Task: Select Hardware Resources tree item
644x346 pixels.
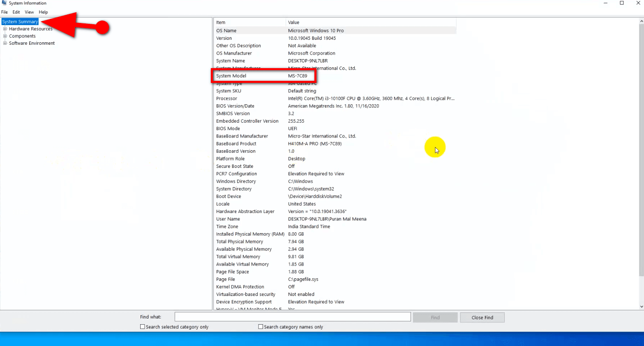Action: coord(31,29)
